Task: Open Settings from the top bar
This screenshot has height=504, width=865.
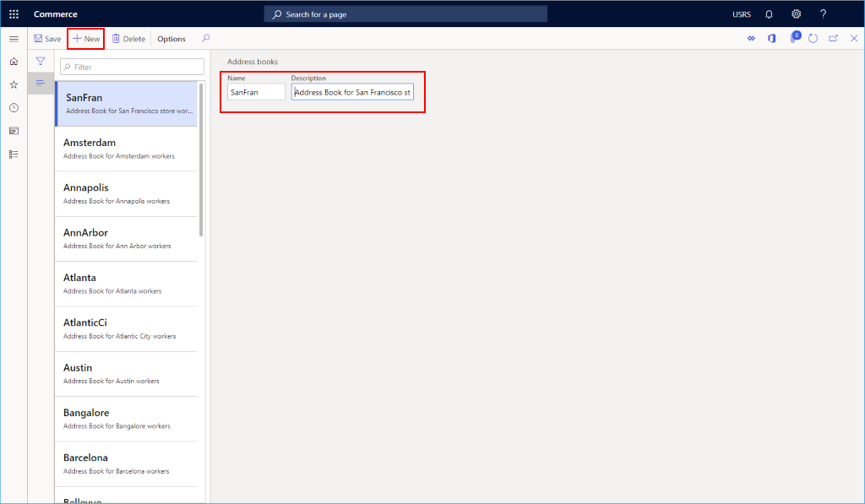Action: click(x=795, y=14)
